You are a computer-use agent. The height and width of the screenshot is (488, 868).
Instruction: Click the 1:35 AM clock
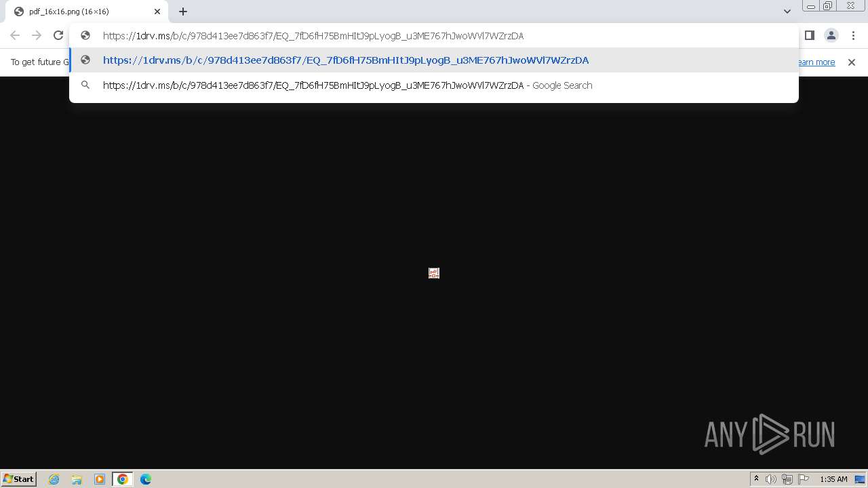[833, 479]
